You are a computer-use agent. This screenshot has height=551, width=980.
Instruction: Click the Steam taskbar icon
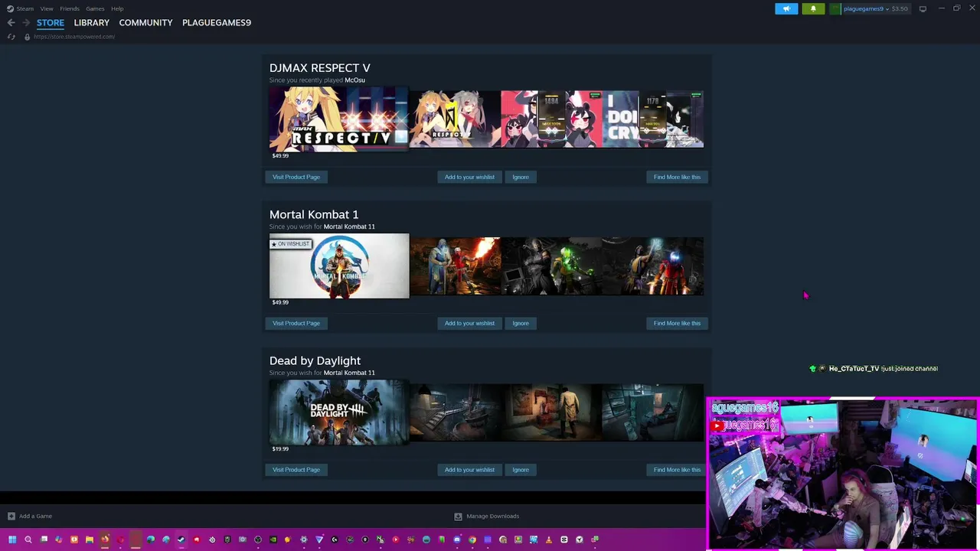tap(181, 540)
